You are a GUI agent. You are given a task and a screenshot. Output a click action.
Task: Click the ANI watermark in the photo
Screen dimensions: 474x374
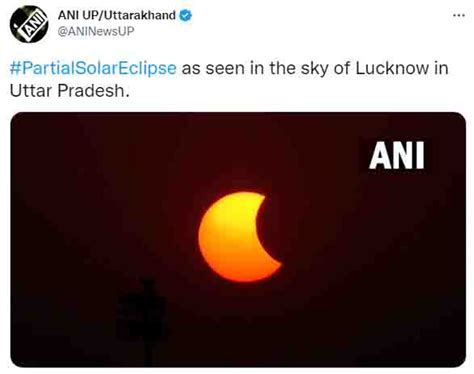[x=397, y=155]
